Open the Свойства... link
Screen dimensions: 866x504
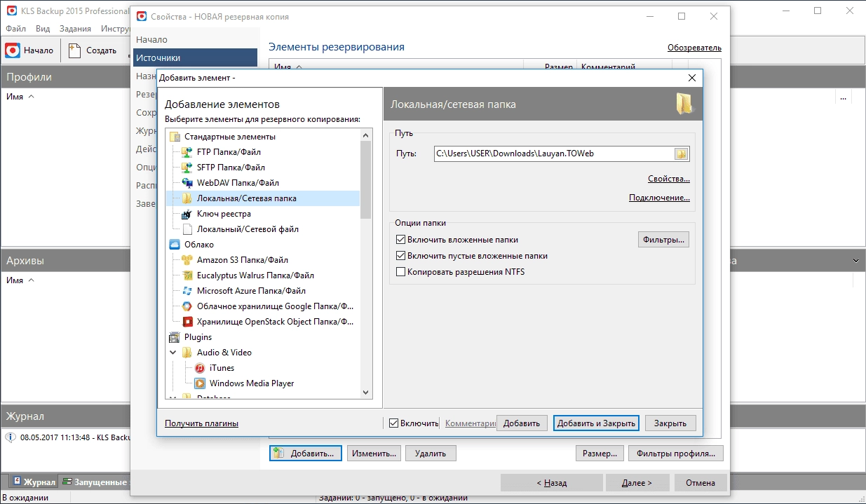pos(669,179)
